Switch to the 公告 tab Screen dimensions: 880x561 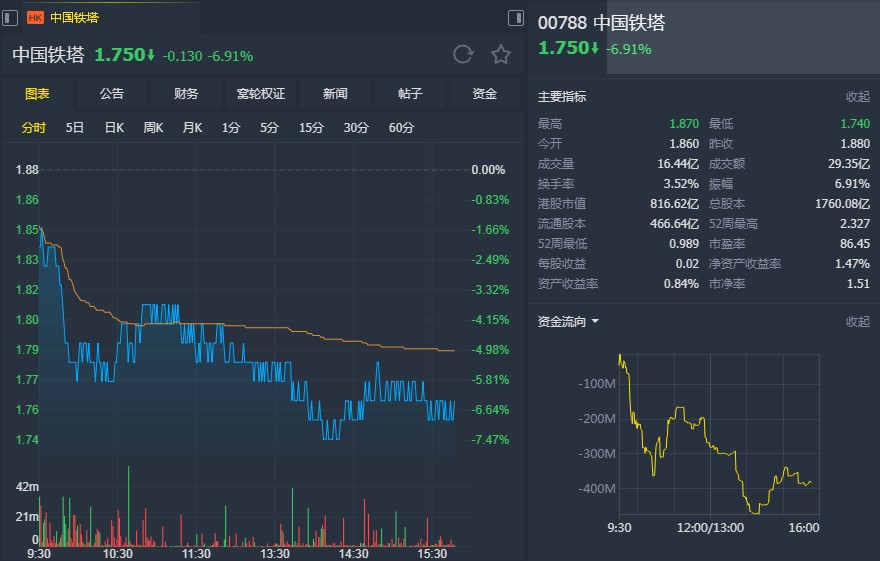tap(112, 94)
